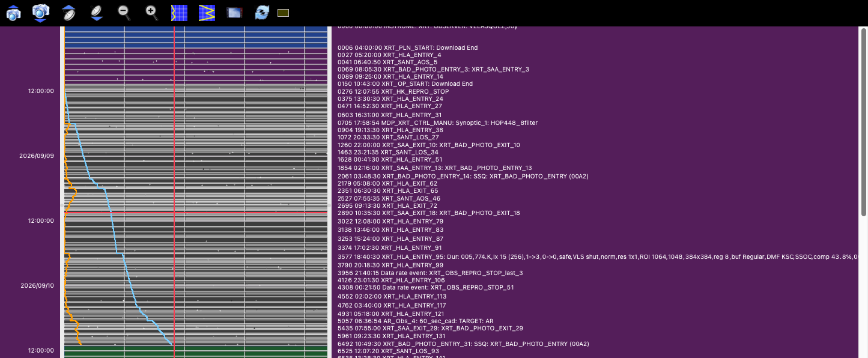Click the blue band at timeline top
The image size is (868, 358).
pos(196,37)
